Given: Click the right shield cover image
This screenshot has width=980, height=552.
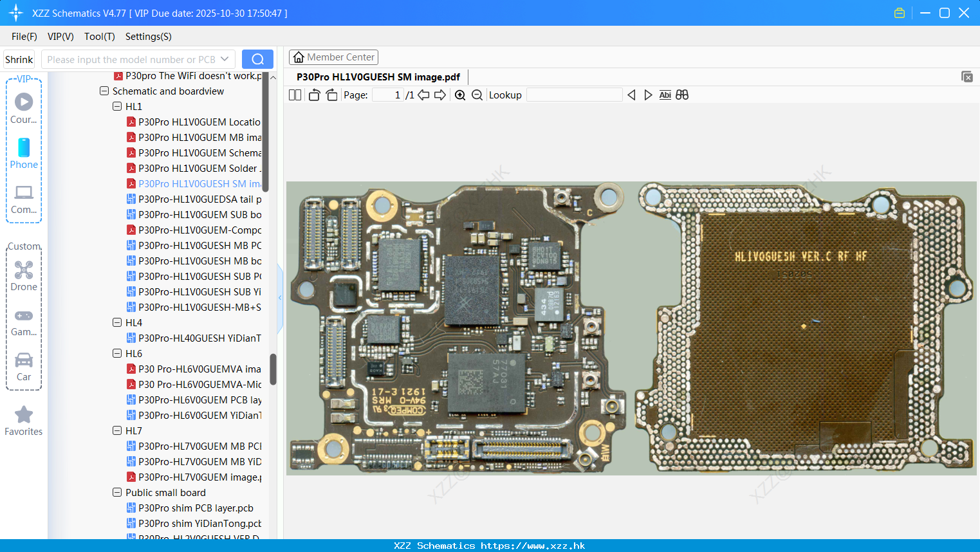Looking at the screenshot, I should (x=804, y=329).
